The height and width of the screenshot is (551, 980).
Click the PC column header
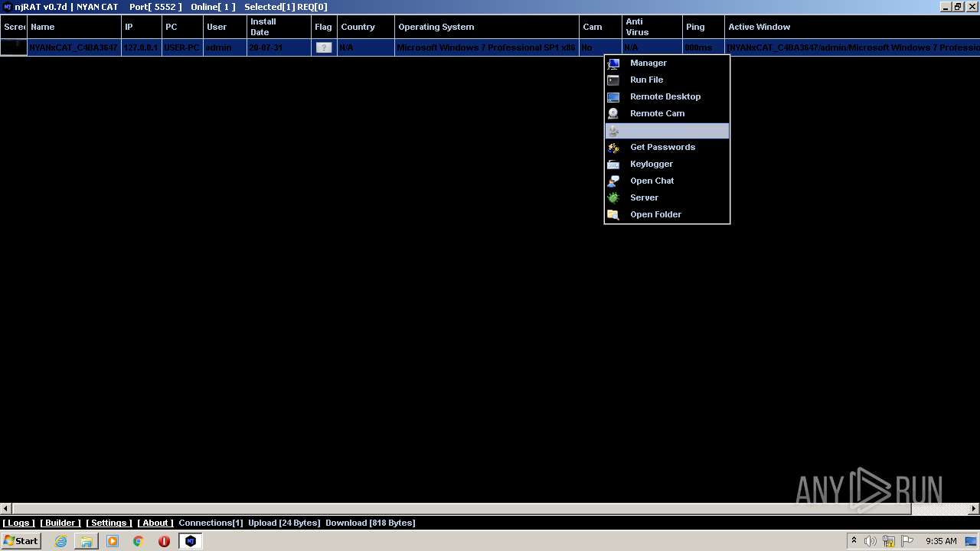tap(182, 27)
